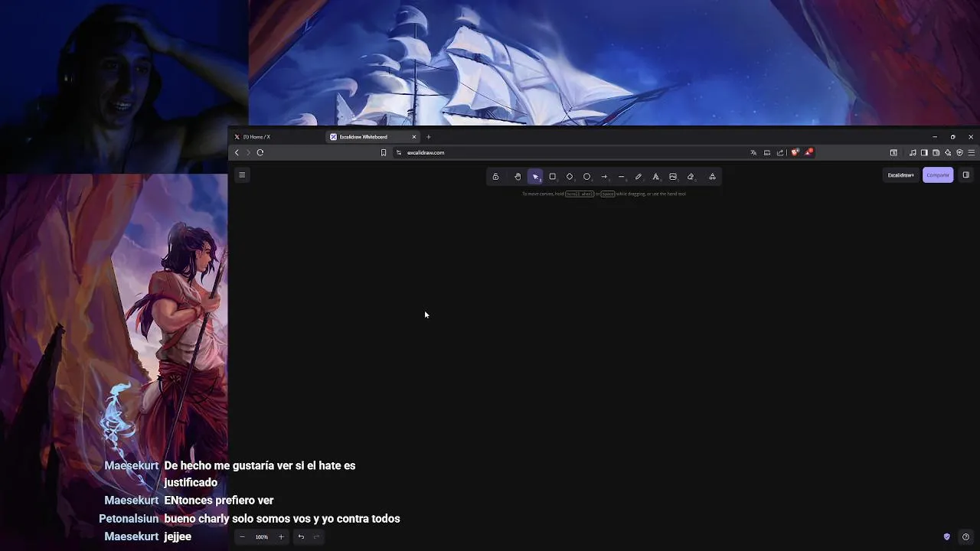Toggle the keep-tool-active lock icon
Image resolution: width=980 pixels, height=551 pixels.
[495, 177]
